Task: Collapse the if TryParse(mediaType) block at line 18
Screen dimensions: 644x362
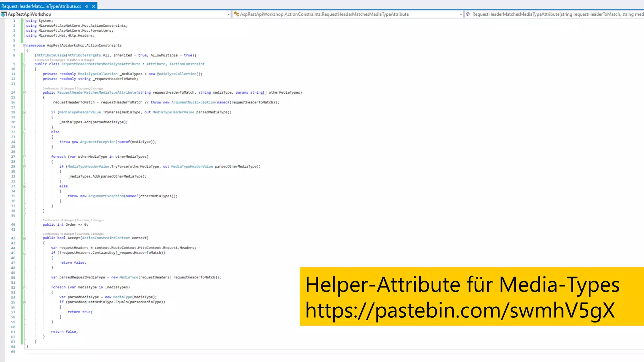Action: (x=25, y=112)
